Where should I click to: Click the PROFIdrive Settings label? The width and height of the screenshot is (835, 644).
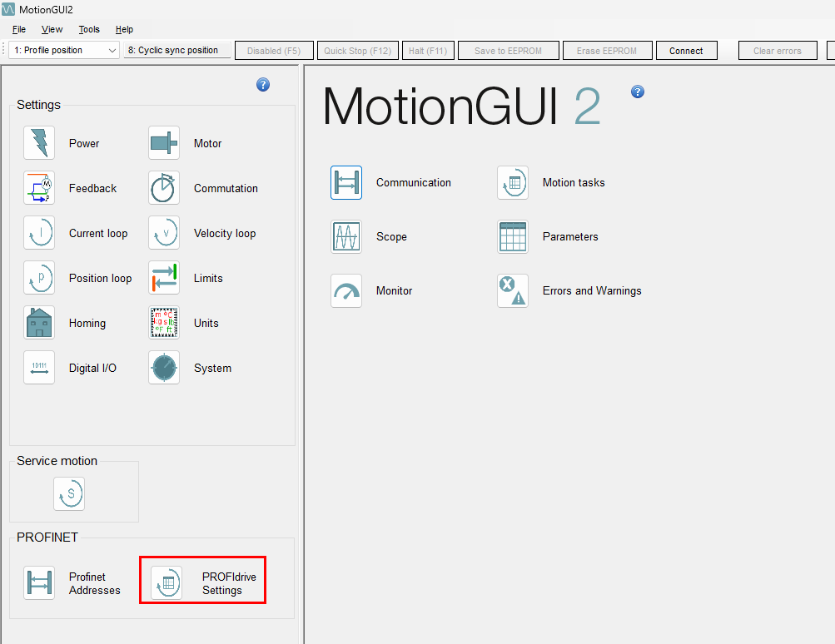pos(229,584)
